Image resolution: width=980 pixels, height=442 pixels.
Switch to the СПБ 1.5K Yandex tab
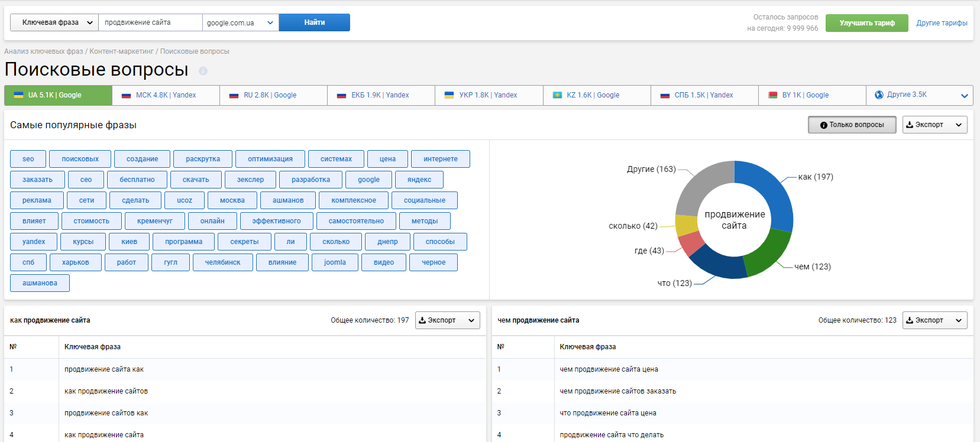pos(704,95)
